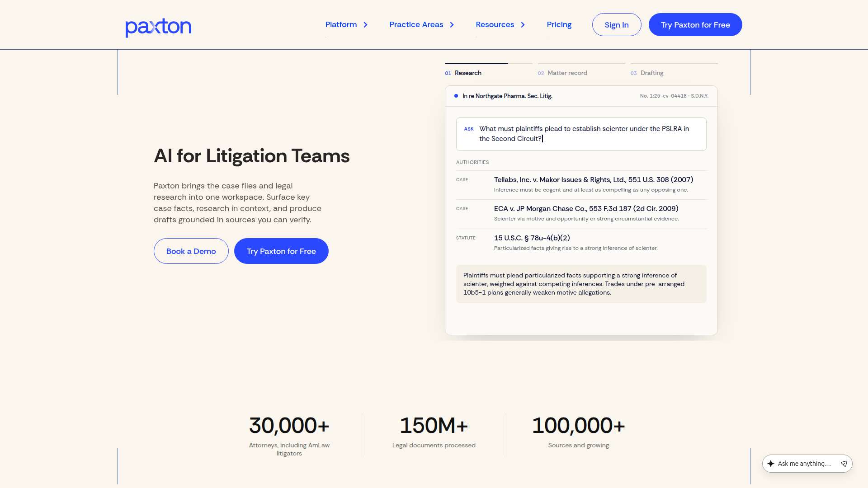Click the blue dot beside Northgate Pharma case

click(456, 96)
